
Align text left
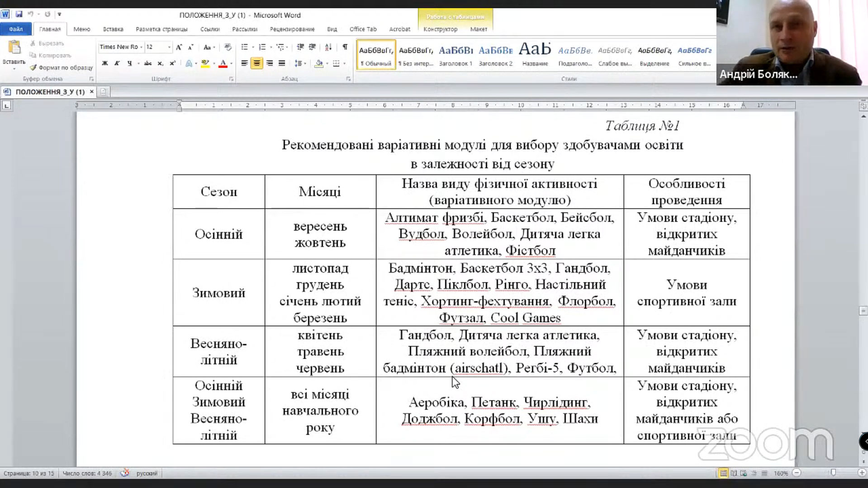pyautogui.click(x=244, y=63)
